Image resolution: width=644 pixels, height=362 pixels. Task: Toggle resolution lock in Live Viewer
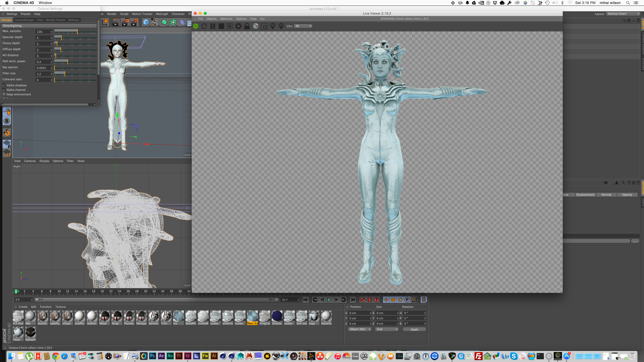click(x=247, y=26)
